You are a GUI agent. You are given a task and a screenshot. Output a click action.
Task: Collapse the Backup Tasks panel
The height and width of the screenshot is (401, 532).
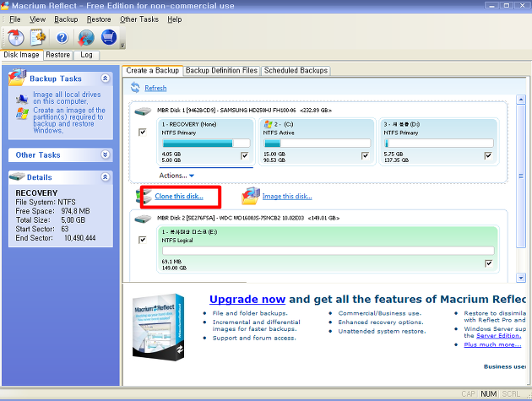106,78
